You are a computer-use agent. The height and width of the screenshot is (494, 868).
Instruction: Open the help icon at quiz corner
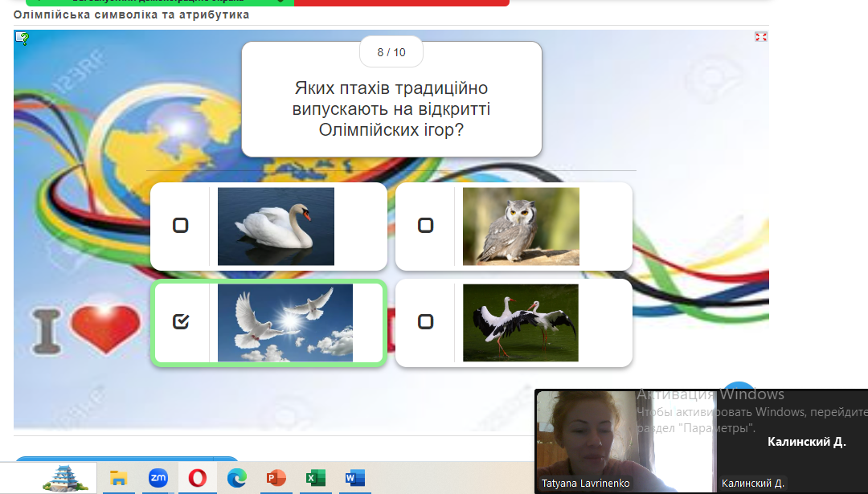click(x=23, y=38)
